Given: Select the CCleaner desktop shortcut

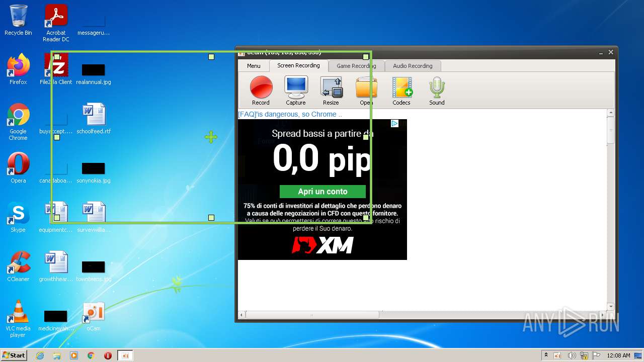Looking at the screenshot, I should tap(18, 266).
